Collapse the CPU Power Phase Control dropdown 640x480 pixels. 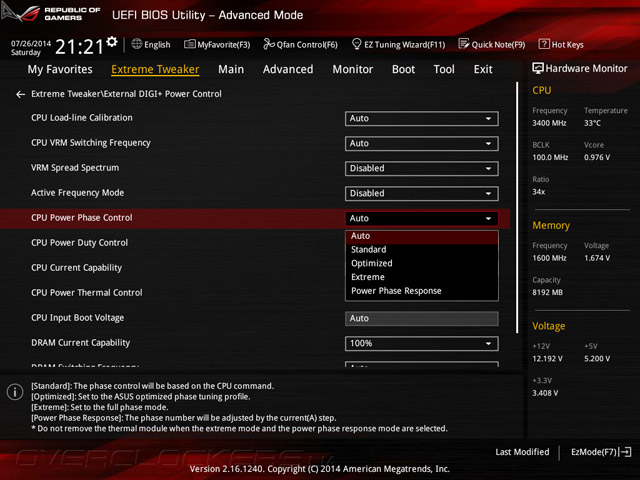point(422,218)
